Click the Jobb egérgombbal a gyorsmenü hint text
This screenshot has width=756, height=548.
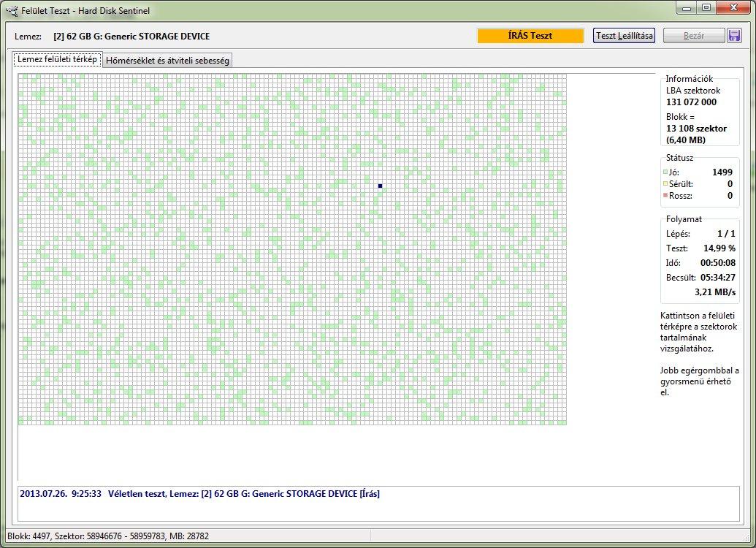pos(699,381)
